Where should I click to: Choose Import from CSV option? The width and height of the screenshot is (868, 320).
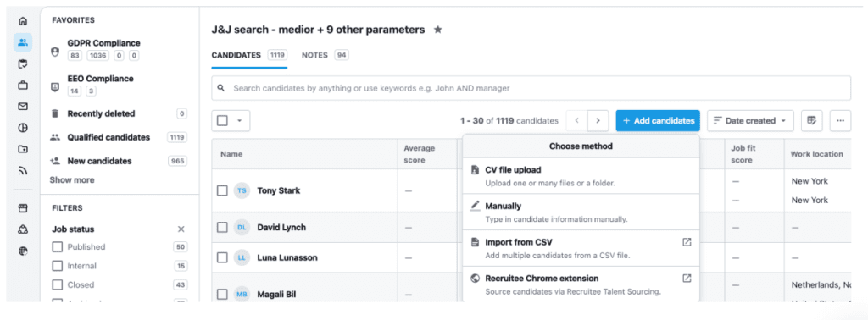(x=581, y=248)
